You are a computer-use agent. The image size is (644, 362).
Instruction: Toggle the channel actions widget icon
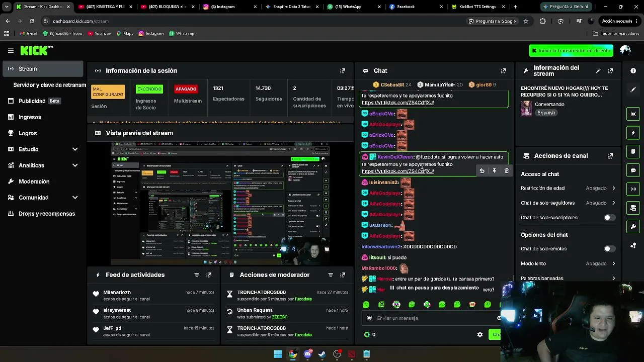(x=633, y=208)
